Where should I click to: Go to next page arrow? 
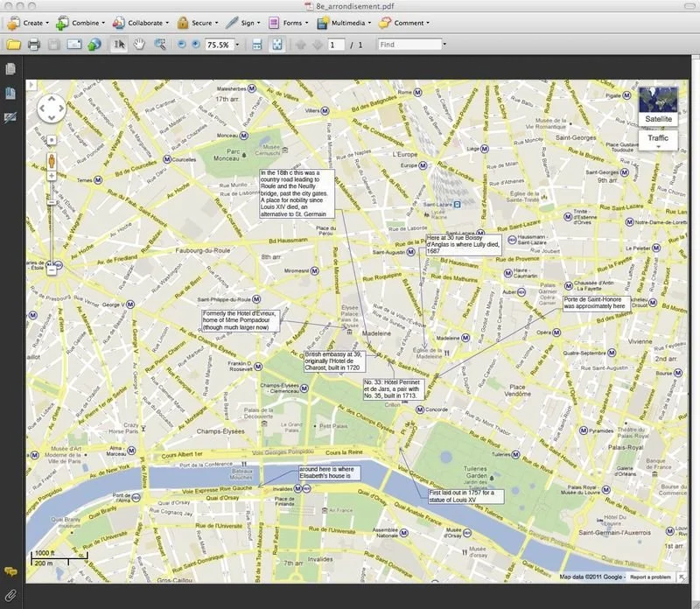(317, 45)
